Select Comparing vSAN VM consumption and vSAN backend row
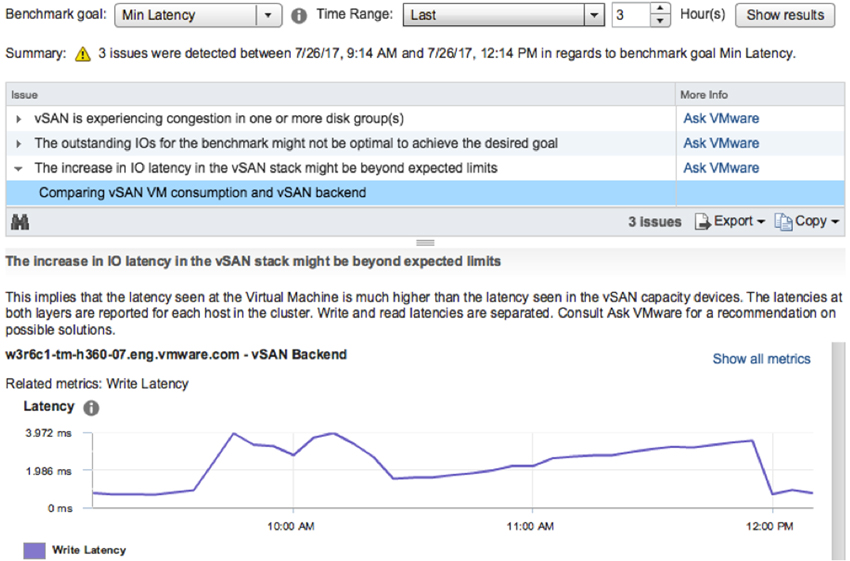Screen dimensions: 850x561 (425, 193)
